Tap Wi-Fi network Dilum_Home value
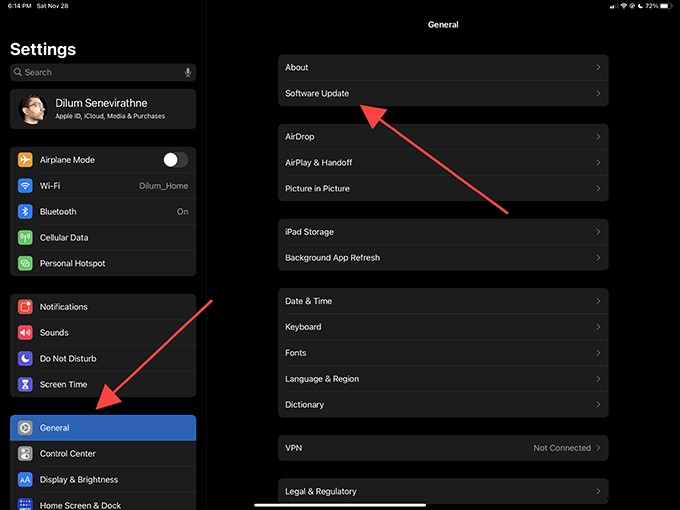Viewport: 680px width, 510px height. coord(163,186)
